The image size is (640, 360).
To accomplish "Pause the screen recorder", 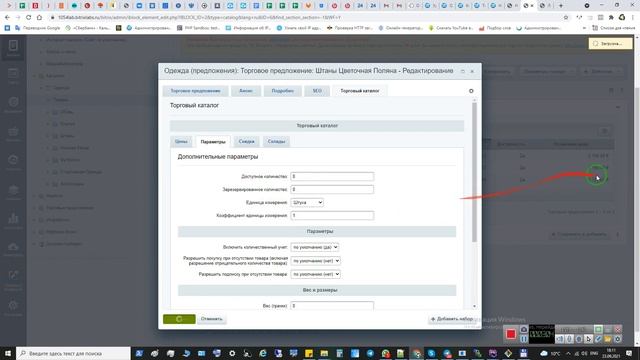I will point(524,339).
